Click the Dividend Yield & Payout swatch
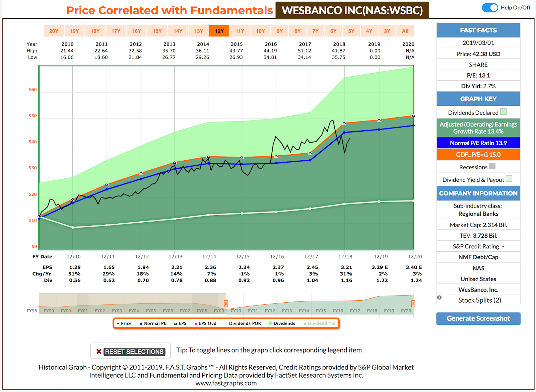This screenshot has height=392, width=536. tap(509, 179)
